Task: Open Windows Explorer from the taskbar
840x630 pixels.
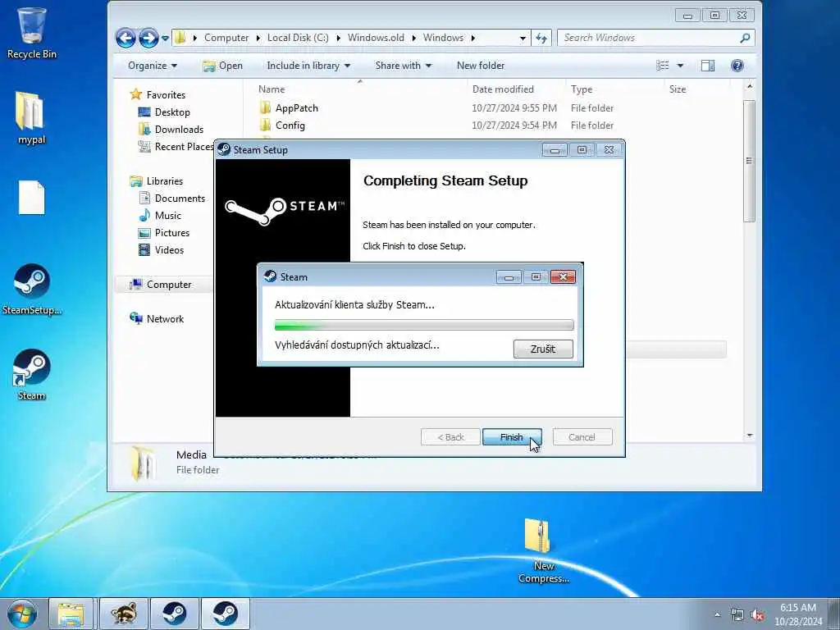Action: (71, 614)
